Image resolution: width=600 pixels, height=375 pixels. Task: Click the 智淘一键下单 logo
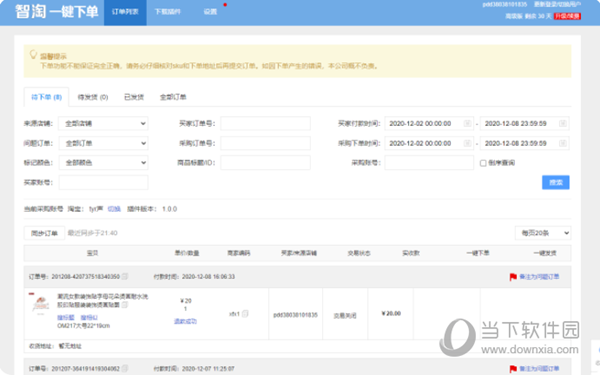(57, 12)
